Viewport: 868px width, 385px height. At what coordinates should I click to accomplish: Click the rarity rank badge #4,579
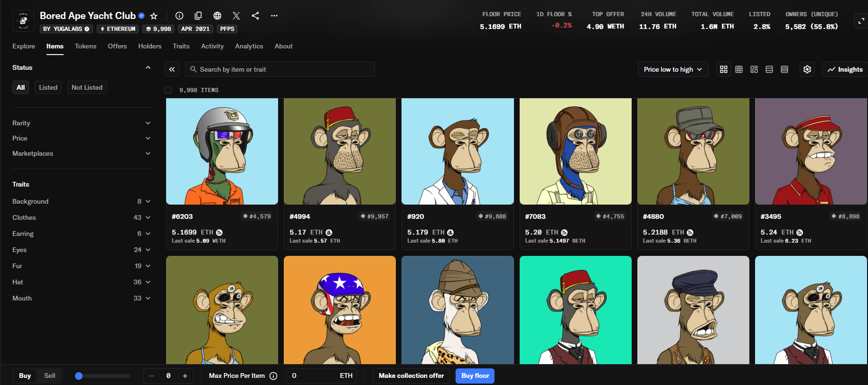coord(257,216)
